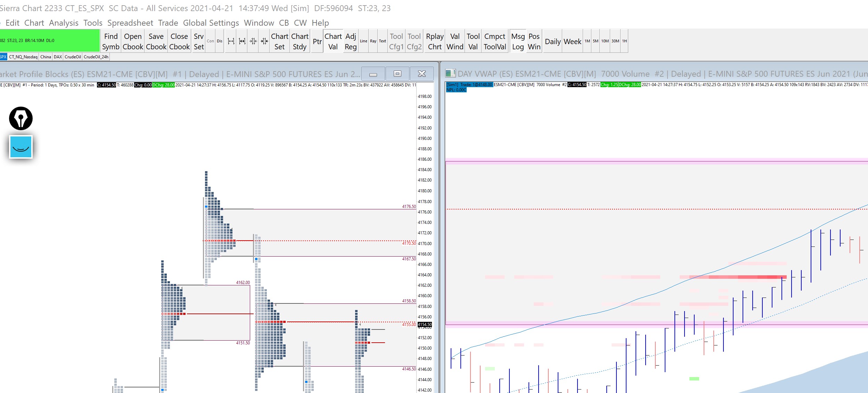This screenshot has height=393, width=868.
Task: Open the Global Settings menu
Action: point(211,23)
